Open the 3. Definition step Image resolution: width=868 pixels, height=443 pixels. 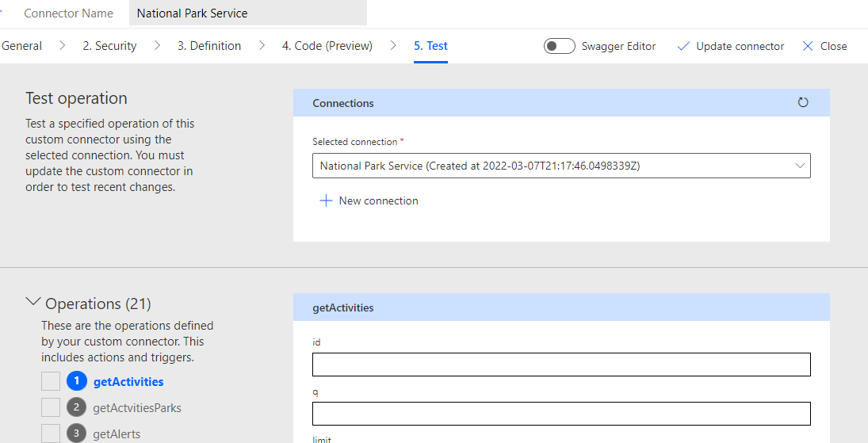209,46
